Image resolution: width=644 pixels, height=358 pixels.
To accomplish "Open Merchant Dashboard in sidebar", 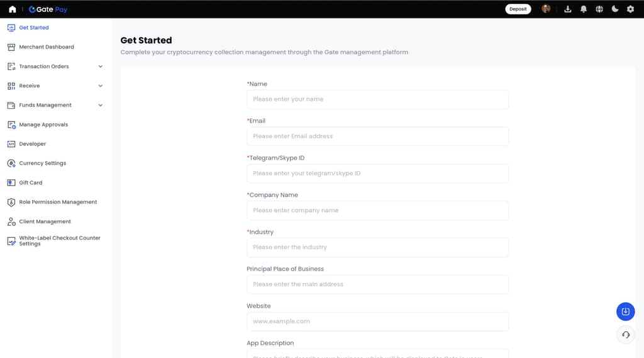I will click(46, 47).
